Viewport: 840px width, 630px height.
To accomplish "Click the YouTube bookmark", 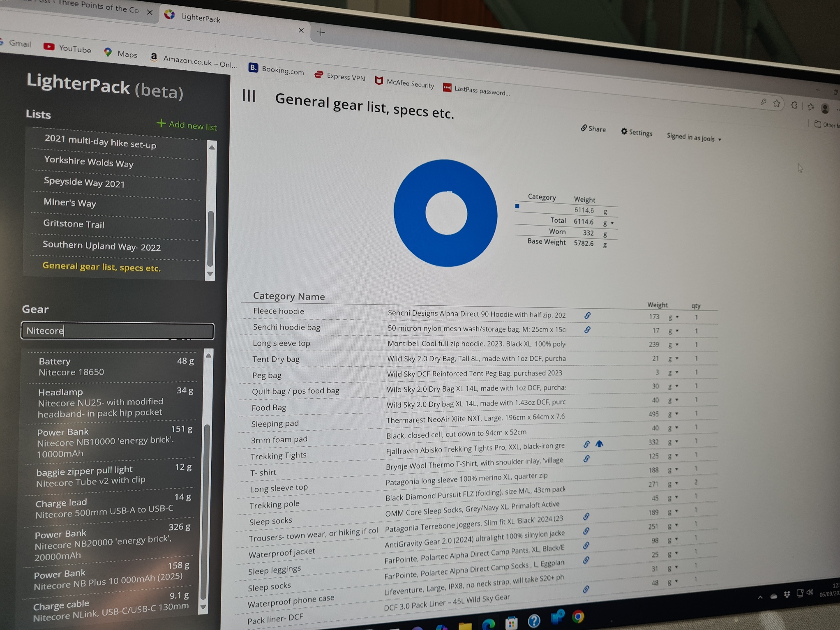I will (67, 48).
